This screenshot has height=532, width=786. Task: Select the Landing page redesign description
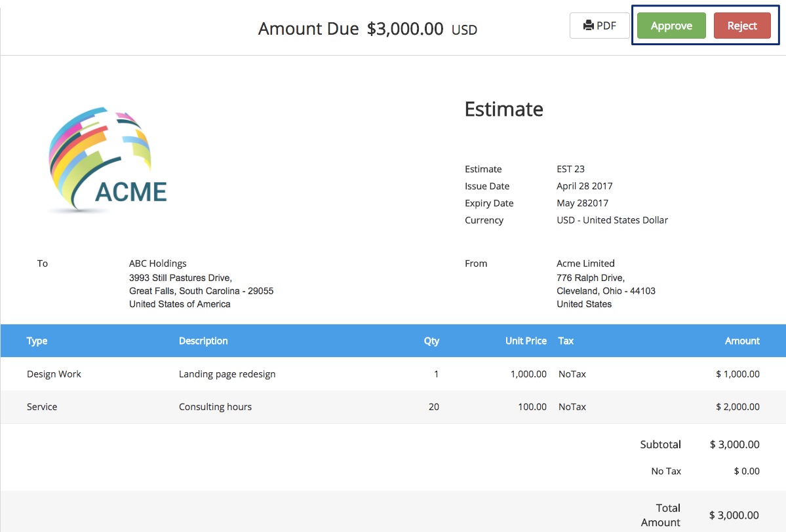(227, 373)
